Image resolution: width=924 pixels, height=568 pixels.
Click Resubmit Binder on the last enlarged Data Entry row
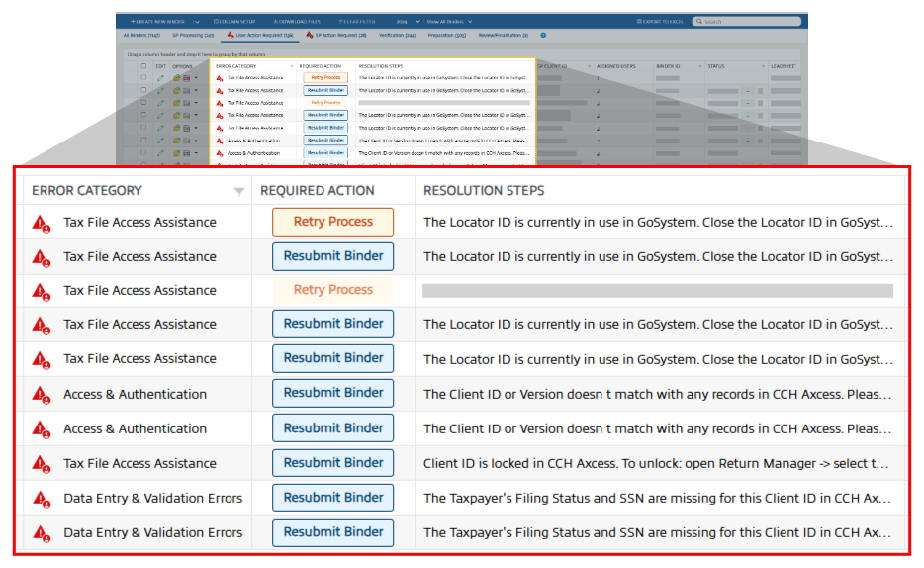pos(333,532)
